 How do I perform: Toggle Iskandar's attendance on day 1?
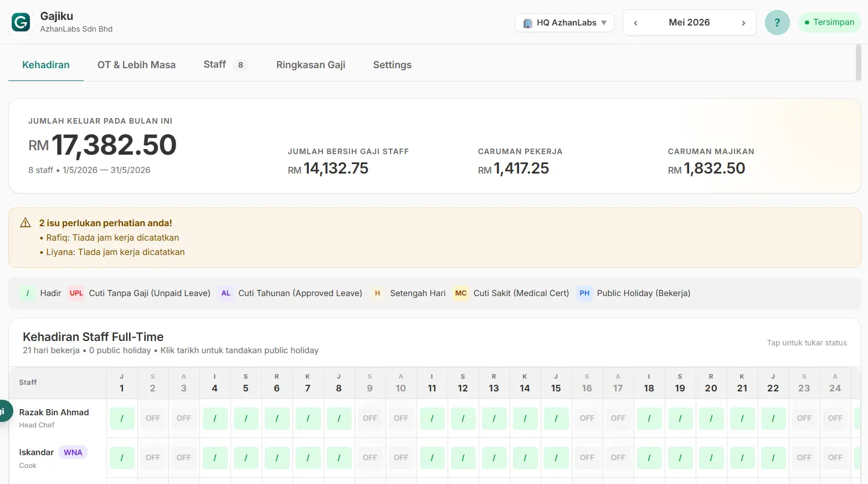(x=122, y=458)
